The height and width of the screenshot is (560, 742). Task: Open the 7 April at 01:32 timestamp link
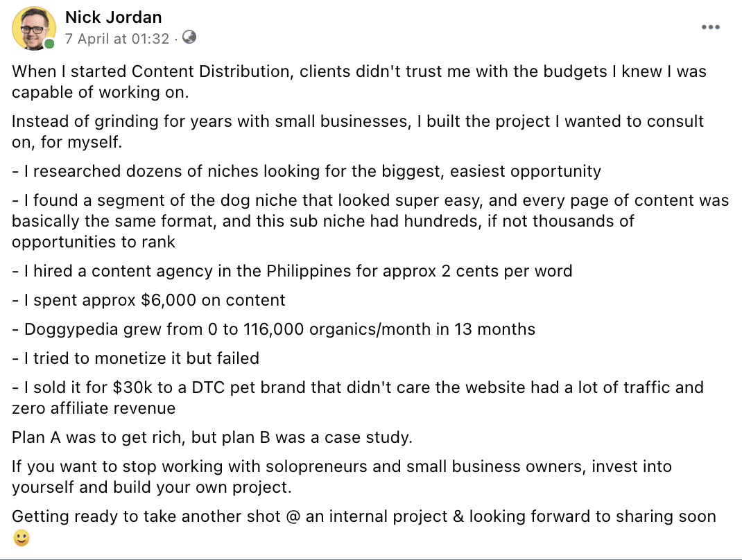click(x=117, y=38)
